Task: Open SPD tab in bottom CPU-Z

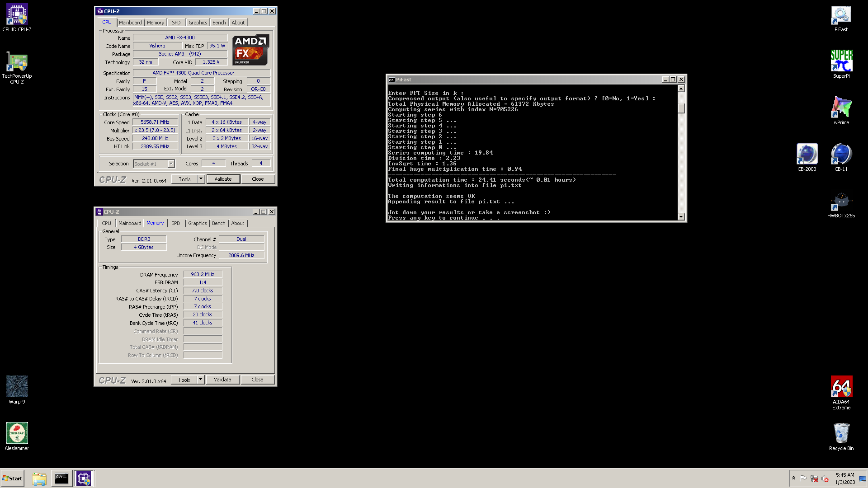Action: (x=175, y=223)
